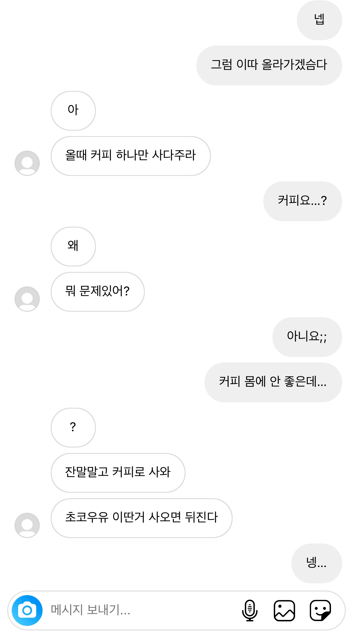This screenshot has width=353, height=644.
Task: Tap avatar beside '초코우유 이딴거 사오면 뒤진다'
Action: 27,525
